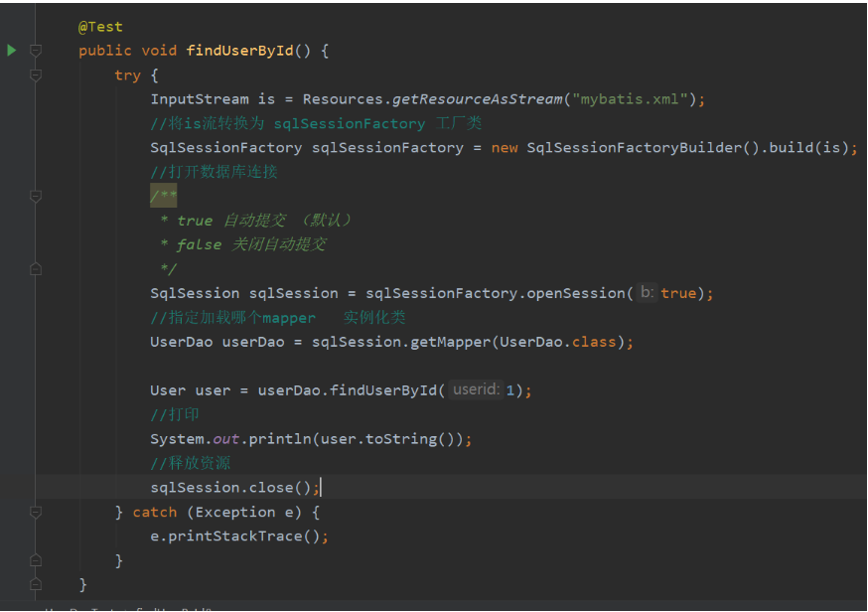Click the getResourceAsStream method call
This screenshot has width=868, height=612.
pyautogui.click(x=477, y=99)
